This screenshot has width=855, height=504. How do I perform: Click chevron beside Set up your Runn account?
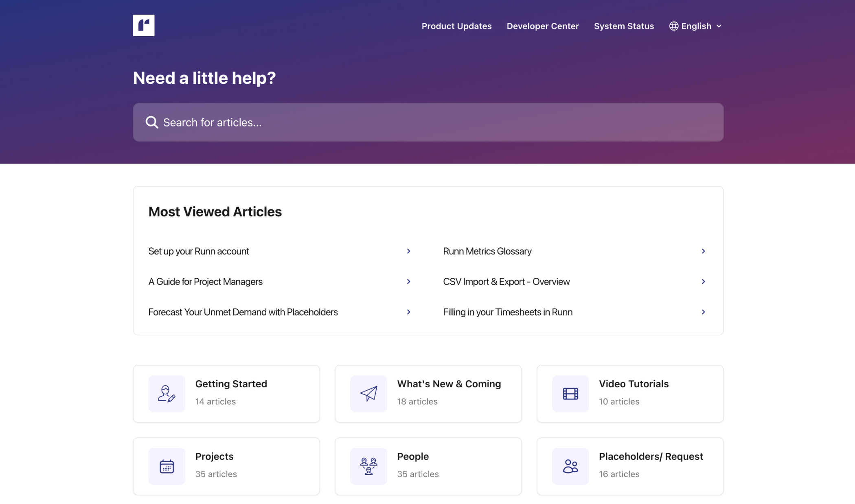[408, 251]
